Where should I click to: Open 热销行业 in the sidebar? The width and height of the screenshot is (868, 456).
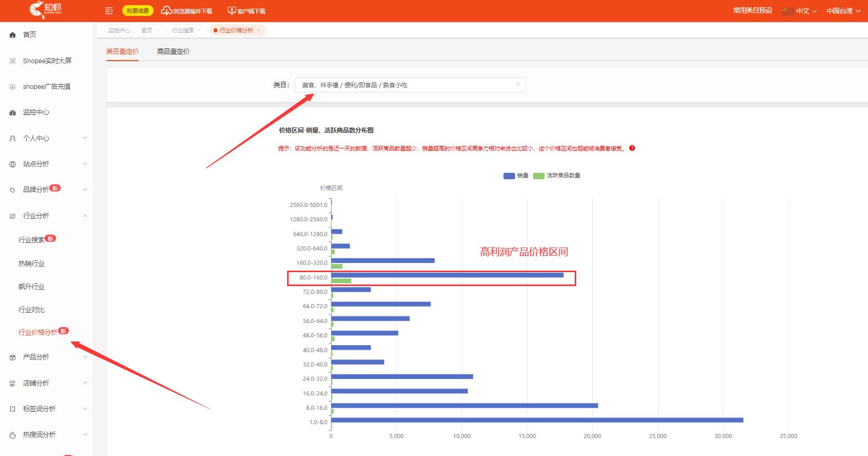pyautogui.click(x=32, y=263)
